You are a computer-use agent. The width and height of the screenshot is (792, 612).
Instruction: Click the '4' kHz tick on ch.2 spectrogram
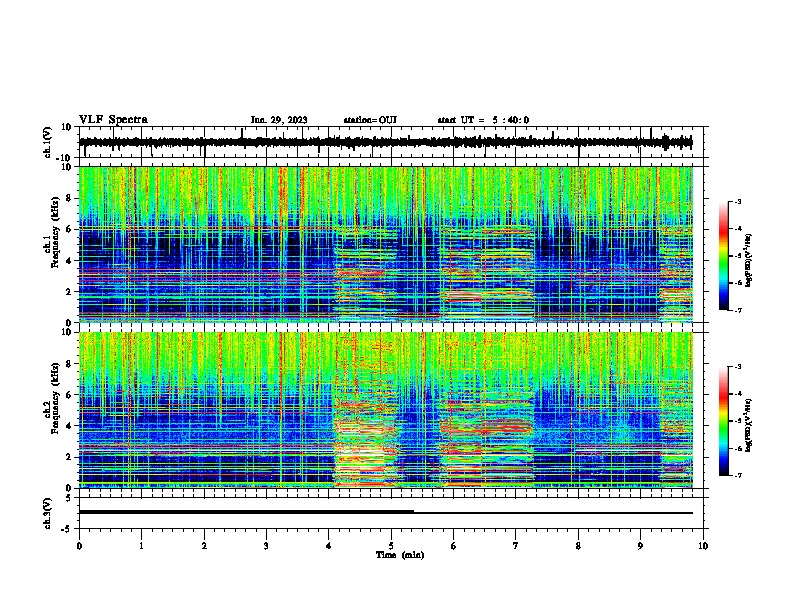[69, 426]
